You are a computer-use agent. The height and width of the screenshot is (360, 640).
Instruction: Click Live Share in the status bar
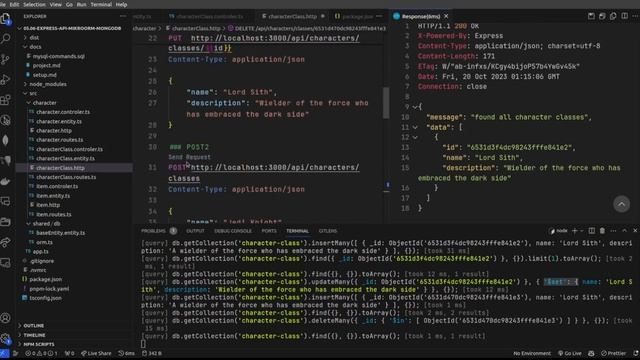(x=96, y=353)
